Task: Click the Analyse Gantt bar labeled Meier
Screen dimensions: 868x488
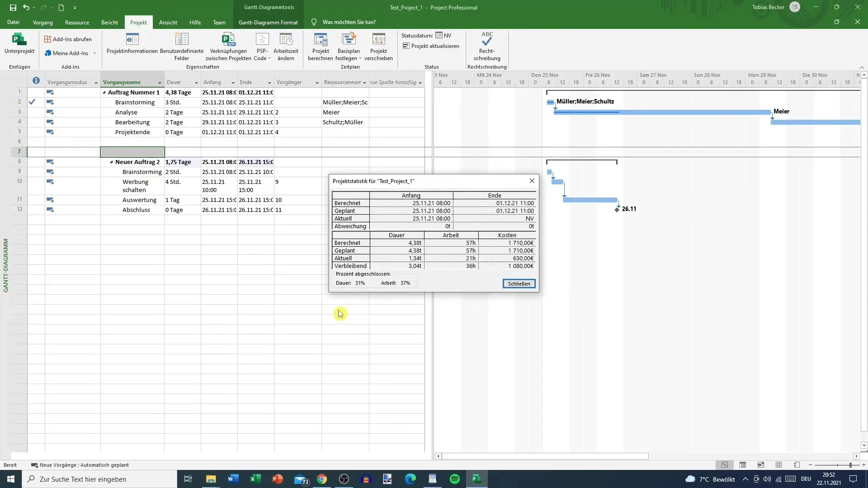Action: pos(662,112)
